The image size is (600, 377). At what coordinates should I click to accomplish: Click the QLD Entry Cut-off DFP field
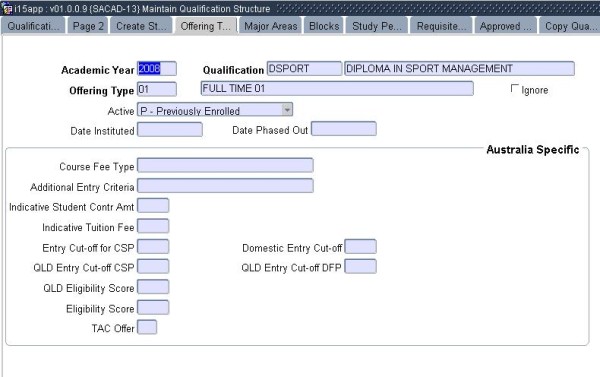(x=360, y=266)
